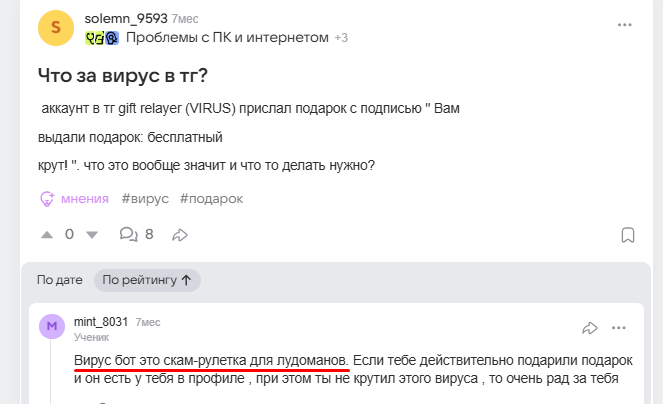Open the #подарок tag

[x=211, y=198]
